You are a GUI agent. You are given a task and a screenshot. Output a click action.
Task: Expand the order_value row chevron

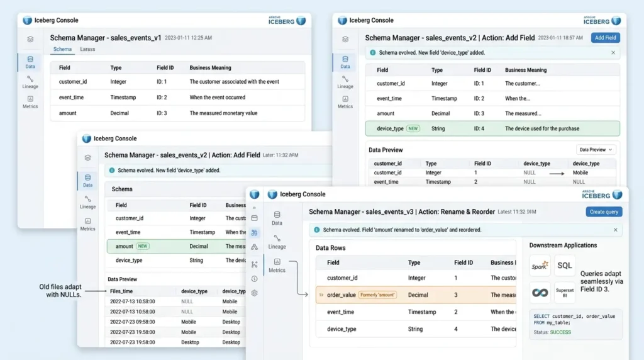pos(321,295)
